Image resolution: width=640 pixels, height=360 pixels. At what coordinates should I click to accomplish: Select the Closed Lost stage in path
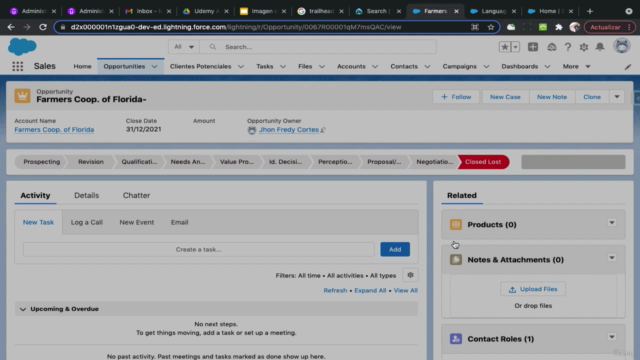pyautogui.click(x=483, y=162)
